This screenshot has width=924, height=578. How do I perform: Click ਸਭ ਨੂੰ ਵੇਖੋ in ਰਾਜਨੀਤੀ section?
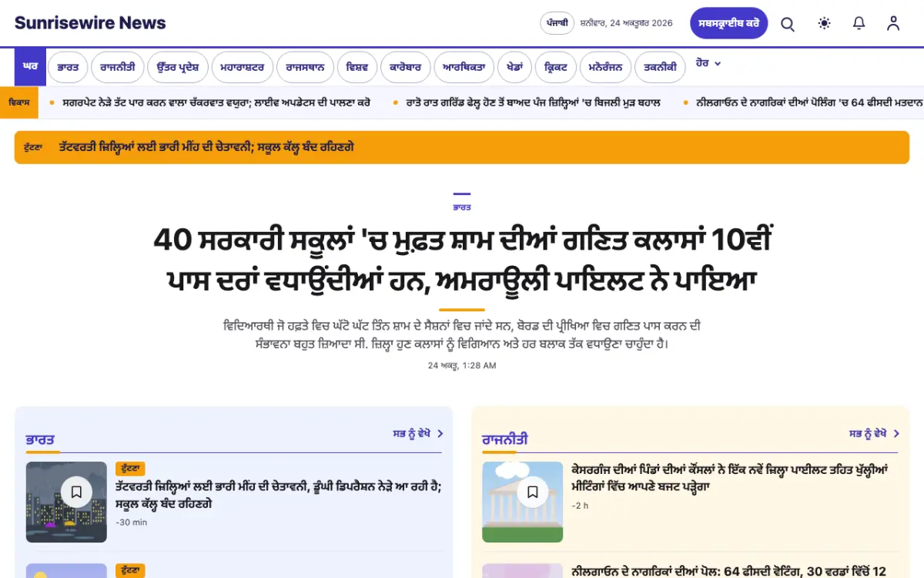click(874, 434)
